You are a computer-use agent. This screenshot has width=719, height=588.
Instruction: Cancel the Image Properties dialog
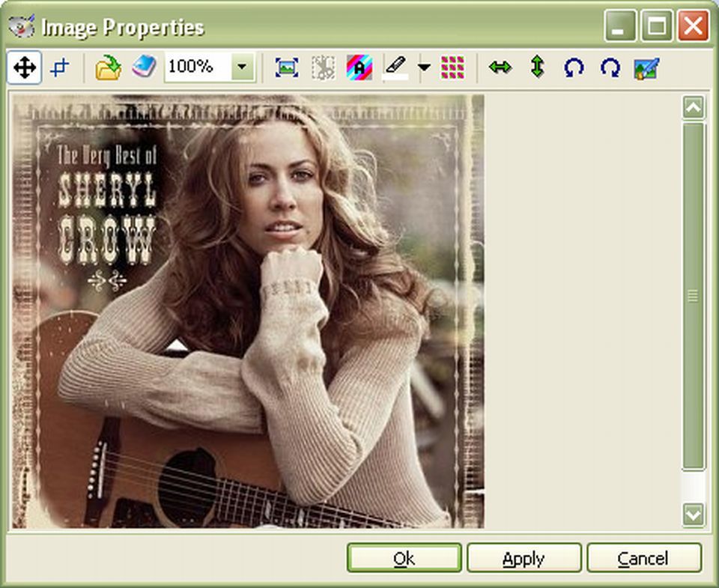pos(643,558)
